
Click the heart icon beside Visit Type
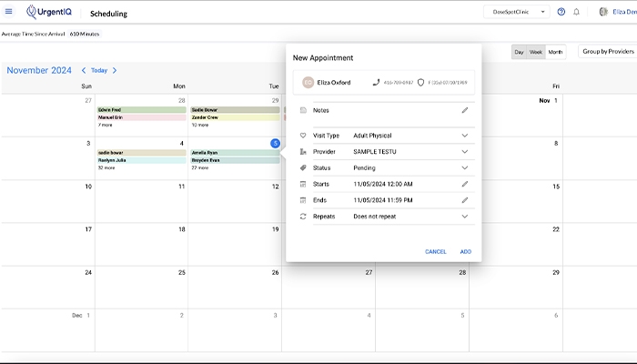click(303, 136)
